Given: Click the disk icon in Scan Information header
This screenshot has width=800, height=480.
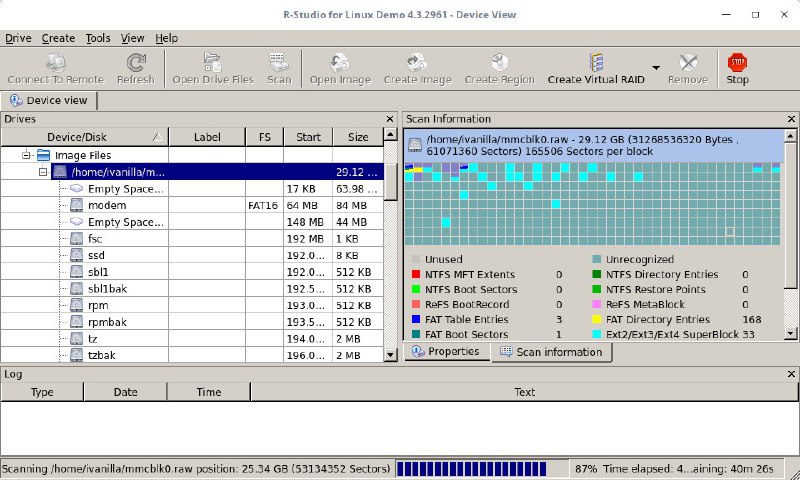Looking at the screenshot, I should [415, 145].
